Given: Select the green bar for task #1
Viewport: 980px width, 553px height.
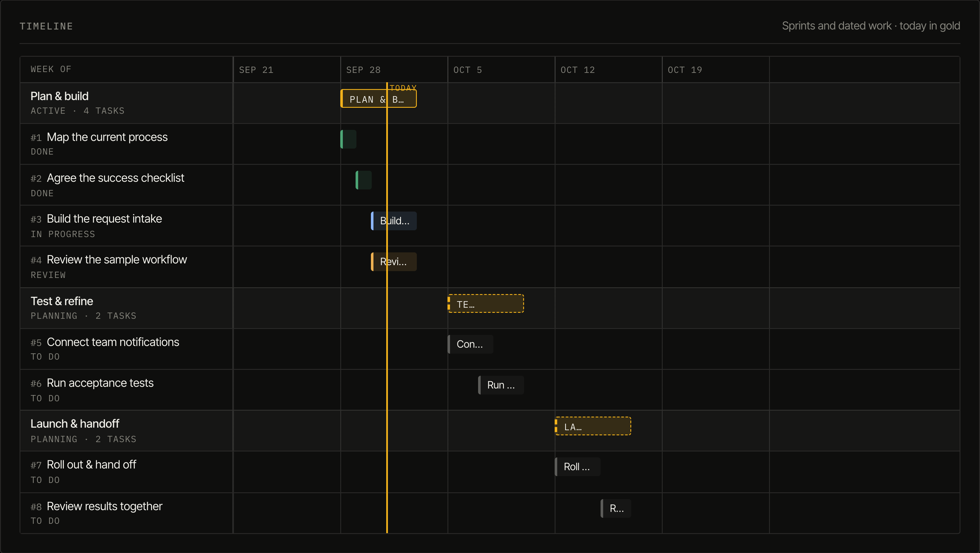Looking at the screenshot, I should tap(349, 139).
